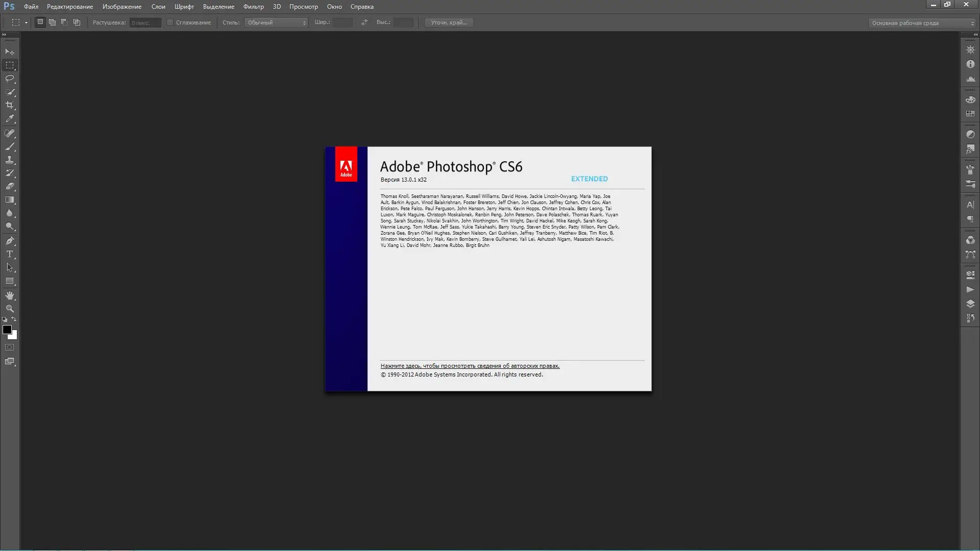Open the Channels panel icon
The height and width of the screenshot is (551, 980).
coord(970,240)
